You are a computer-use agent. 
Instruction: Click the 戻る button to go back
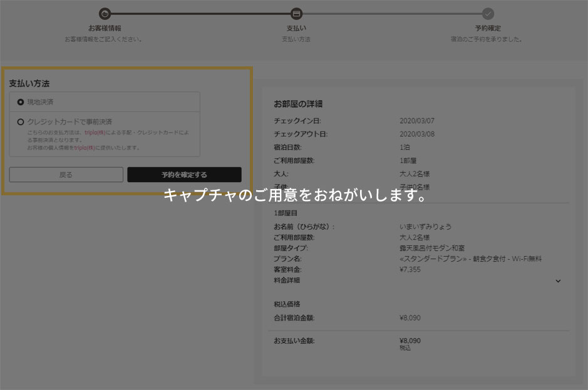66,175
